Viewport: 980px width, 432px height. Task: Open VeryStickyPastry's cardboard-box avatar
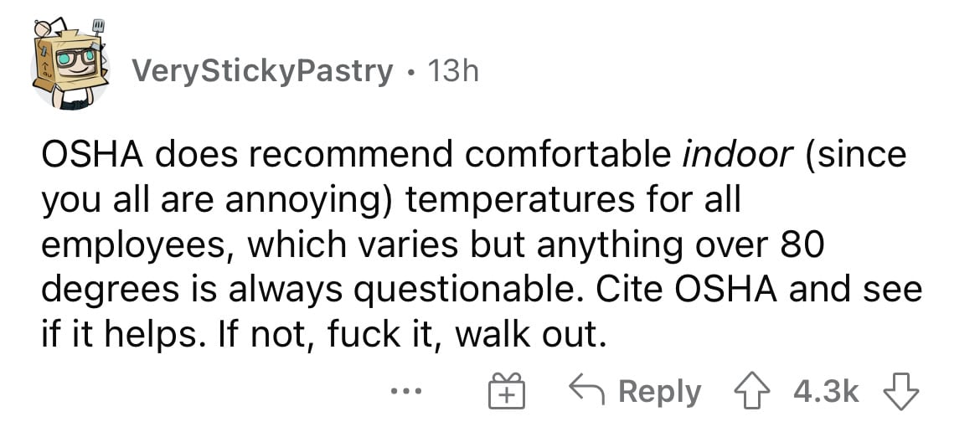70,65
